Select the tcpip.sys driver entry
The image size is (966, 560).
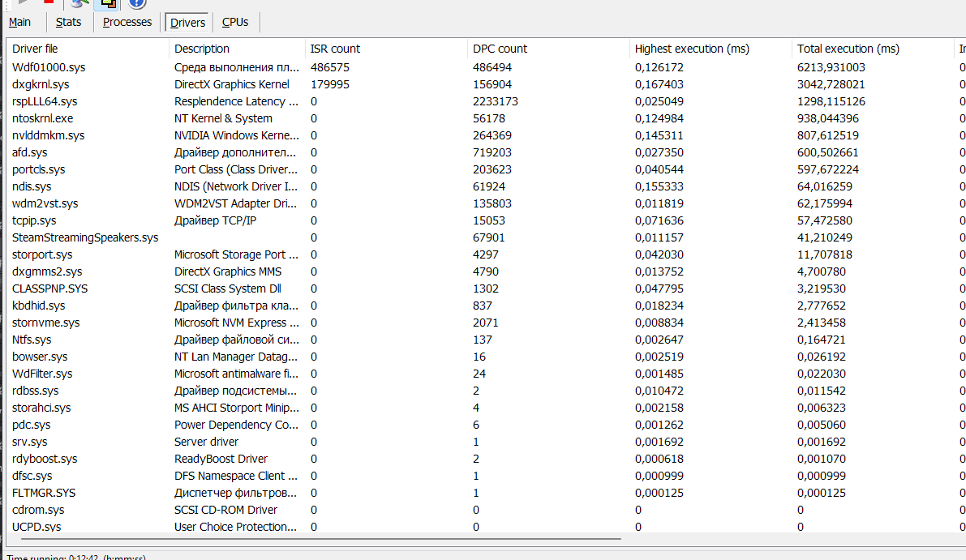point(34,220)
